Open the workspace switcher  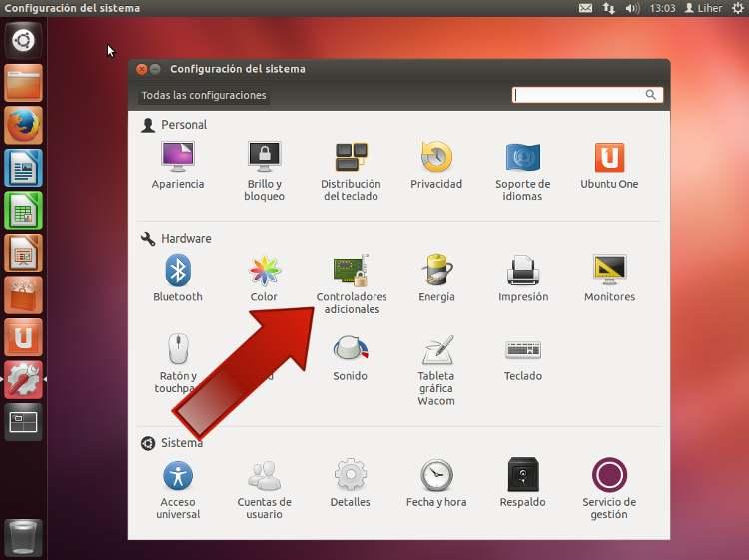pyautogui.click(x=23, y=422)
